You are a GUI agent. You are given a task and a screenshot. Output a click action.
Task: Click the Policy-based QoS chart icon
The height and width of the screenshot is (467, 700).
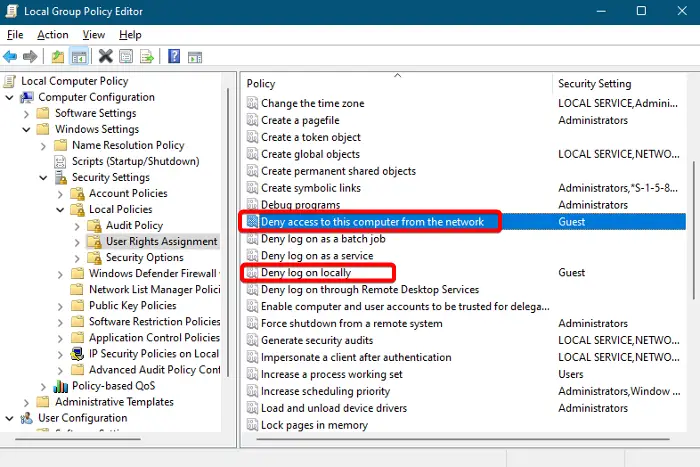pyautogui.click(x=61, y=386)
